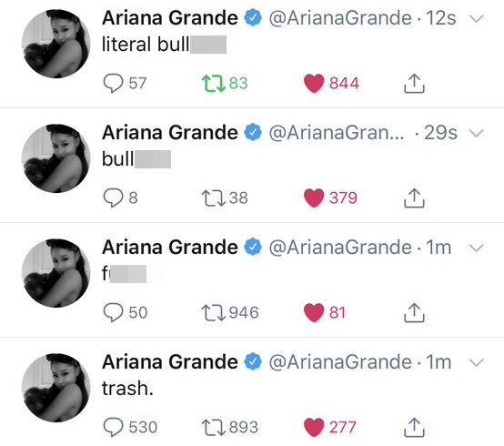Open @ArianaGrande handle on the 'trash.' tweet
Image resolution: width=504 pixels, height=446 pixels.
(340, 361)
